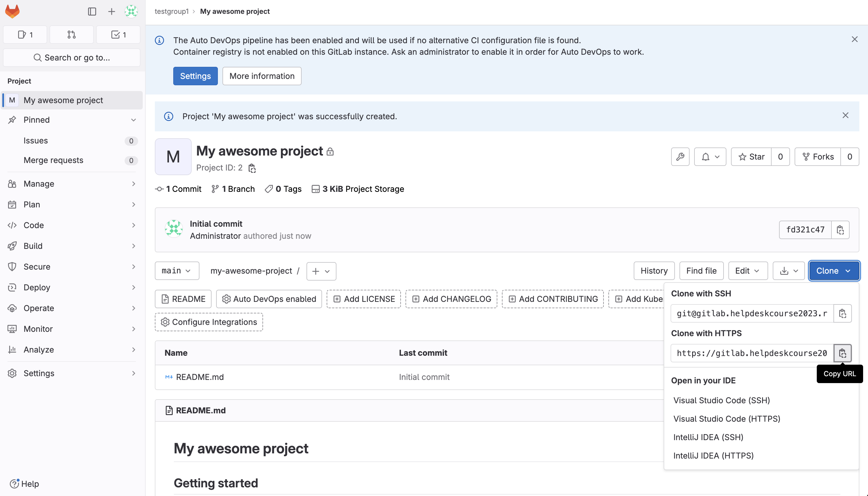
Task: Choose IntelliJ IDEA (SSH) from the list
Action: [x=708, y=437]
